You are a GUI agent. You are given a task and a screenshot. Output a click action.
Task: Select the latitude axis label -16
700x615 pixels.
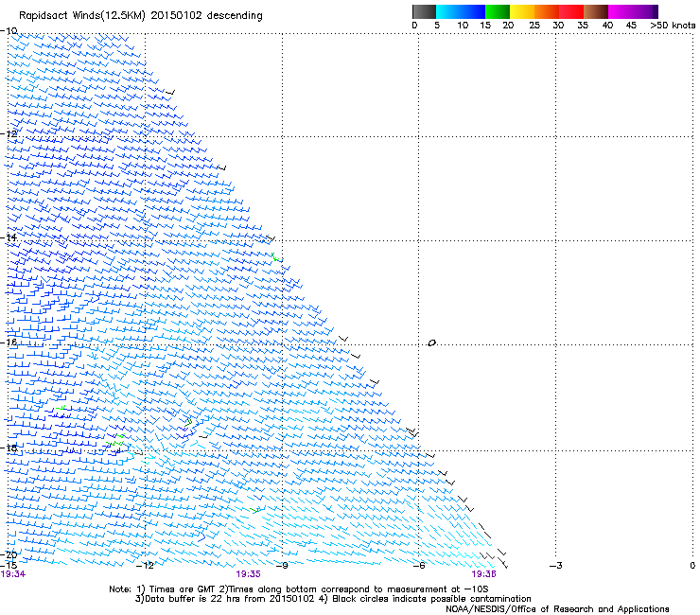point(9,343)
